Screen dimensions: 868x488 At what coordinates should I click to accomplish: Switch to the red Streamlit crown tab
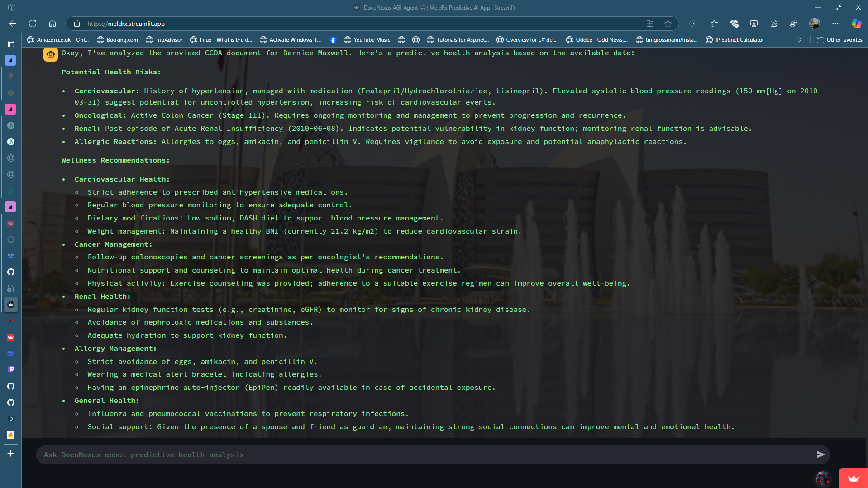coord(11,337)
